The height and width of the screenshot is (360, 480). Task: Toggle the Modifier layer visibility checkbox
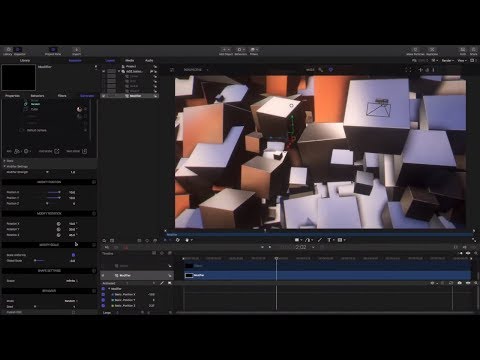tap(104, 96)
